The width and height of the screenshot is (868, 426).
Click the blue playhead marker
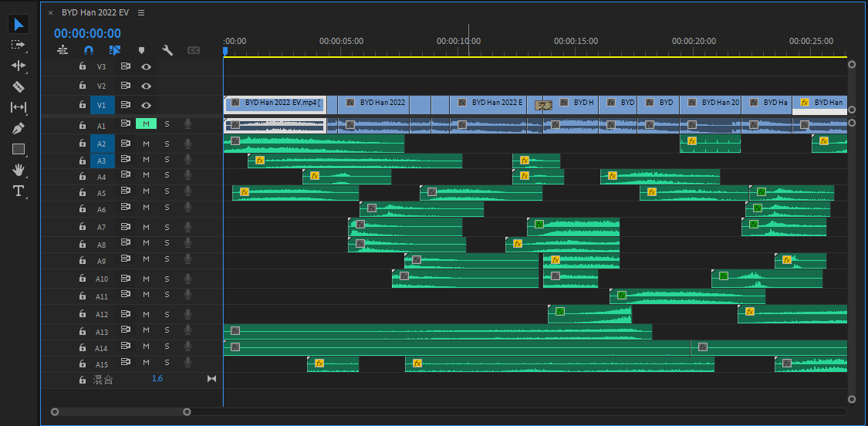click(x=225, y=52)
